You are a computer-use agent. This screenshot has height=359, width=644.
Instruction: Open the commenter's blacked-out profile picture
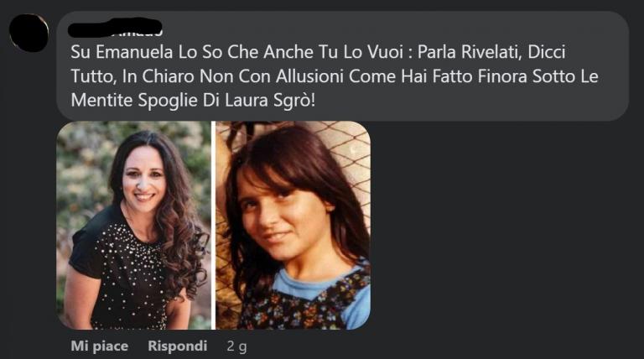coord(29,33)
